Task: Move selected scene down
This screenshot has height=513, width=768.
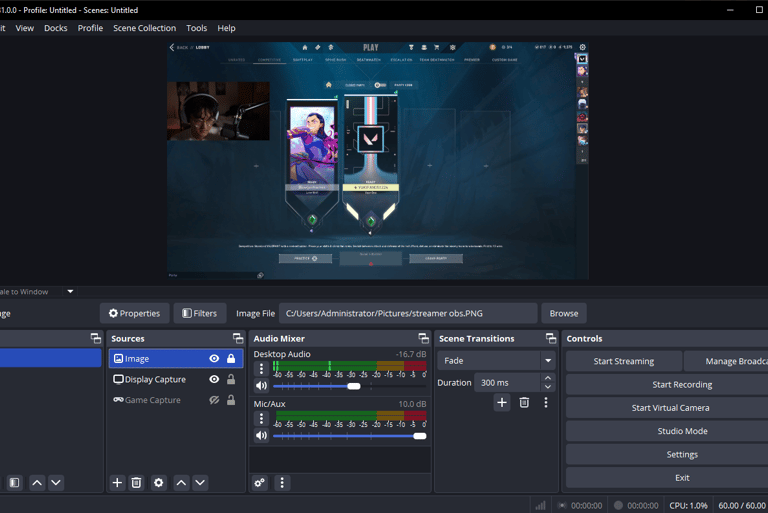Action: [x=56, y=483]
